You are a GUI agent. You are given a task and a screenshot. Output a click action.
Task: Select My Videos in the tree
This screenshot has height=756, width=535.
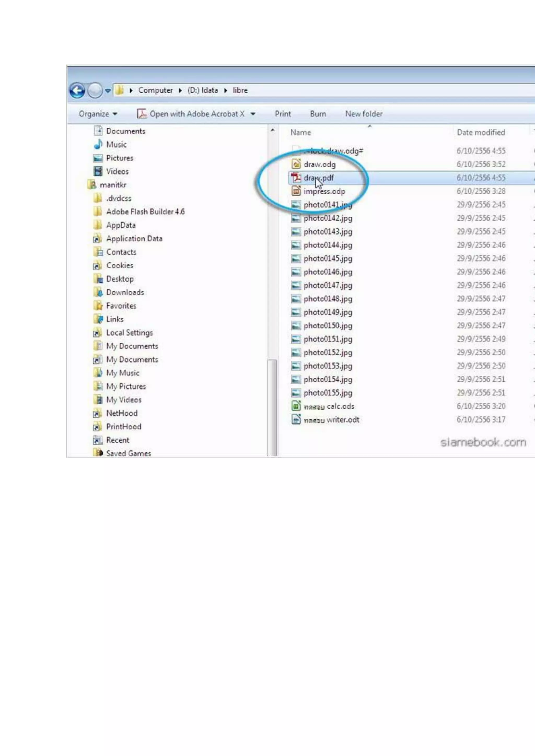click(x=124, y=400)
